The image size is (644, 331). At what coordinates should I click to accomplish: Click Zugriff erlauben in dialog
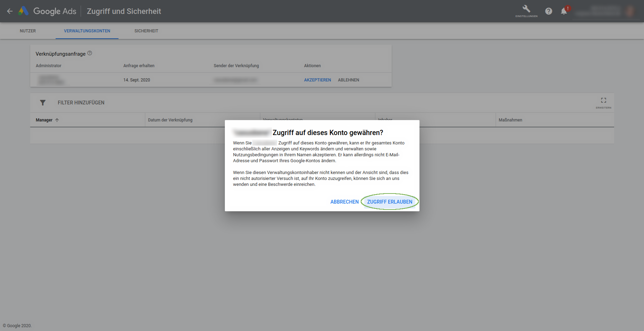click(390, 202)
